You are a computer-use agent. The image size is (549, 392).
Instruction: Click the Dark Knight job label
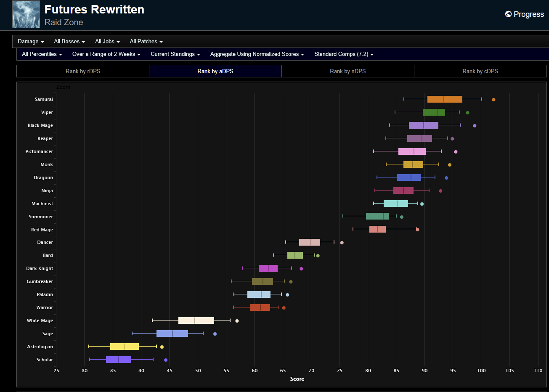[40, 268]
